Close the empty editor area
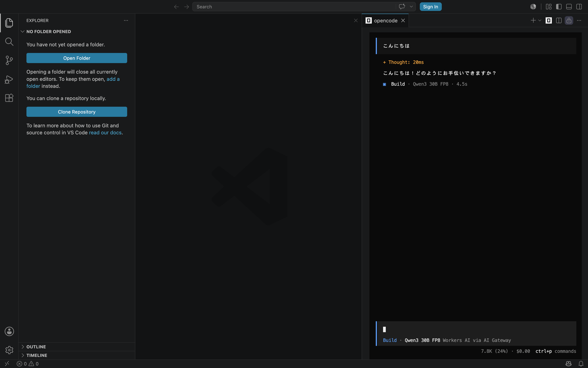 (x=356, y=20)
